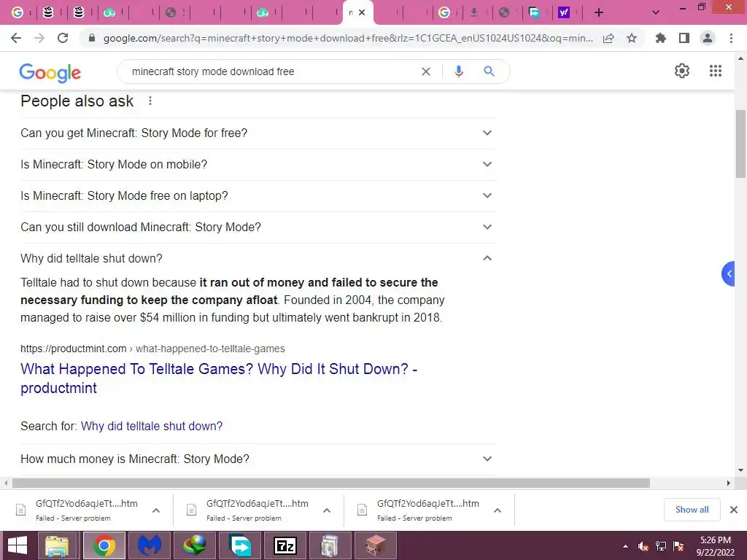Click Show all downloads button
This screenshot has height=560, width=747.
click(x=692, y=510)
